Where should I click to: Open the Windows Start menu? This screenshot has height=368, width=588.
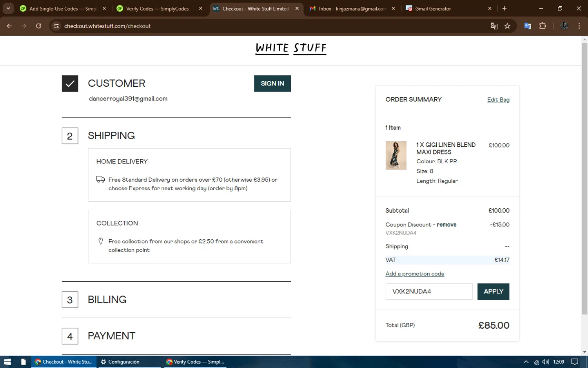[x=7, y=362]
